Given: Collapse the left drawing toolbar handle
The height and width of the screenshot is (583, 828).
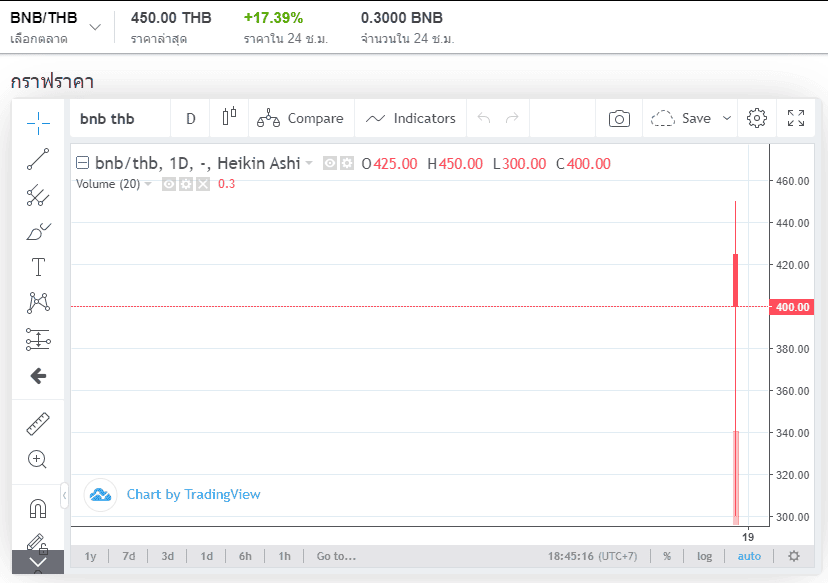Looking at the screenshot, I should click(64, 495).
